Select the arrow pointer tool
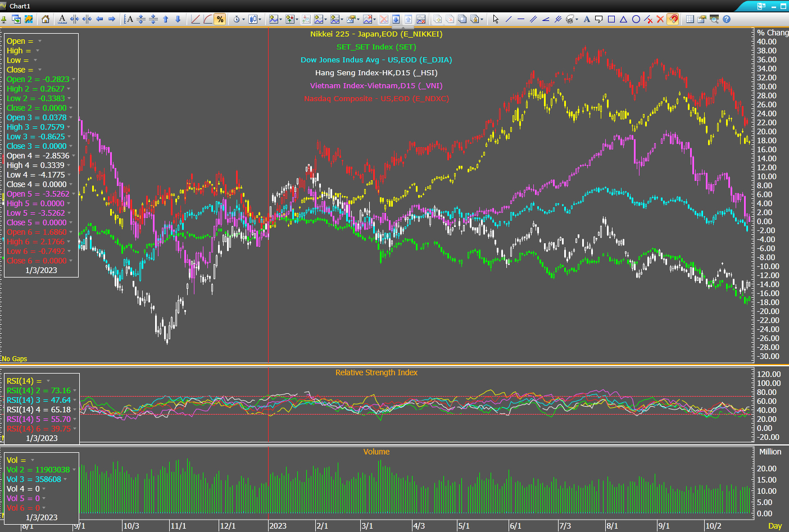 coord(496,19)
